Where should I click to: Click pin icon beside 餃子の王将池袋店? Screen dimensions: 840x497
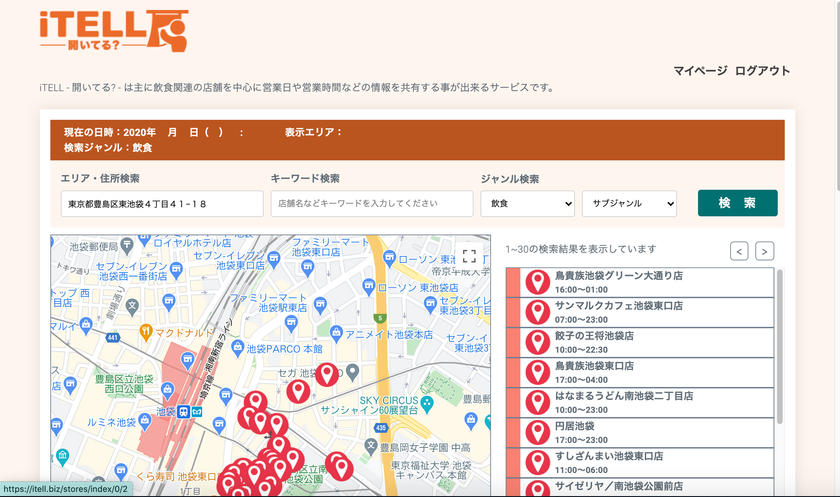[537, 342]
